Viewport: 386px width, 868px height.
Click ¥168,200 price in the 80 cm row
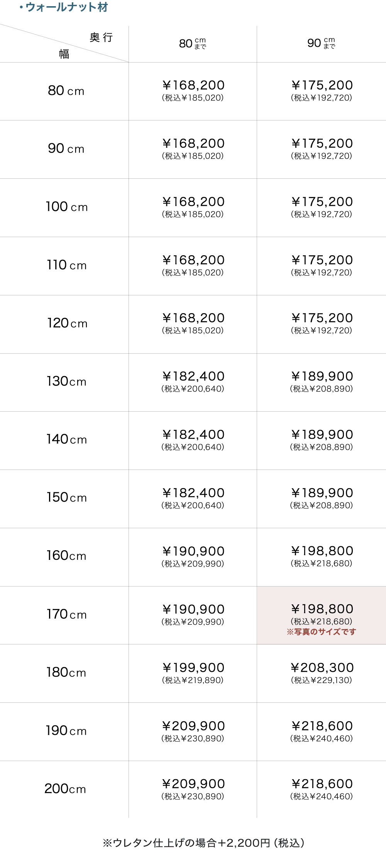point(193,85)
